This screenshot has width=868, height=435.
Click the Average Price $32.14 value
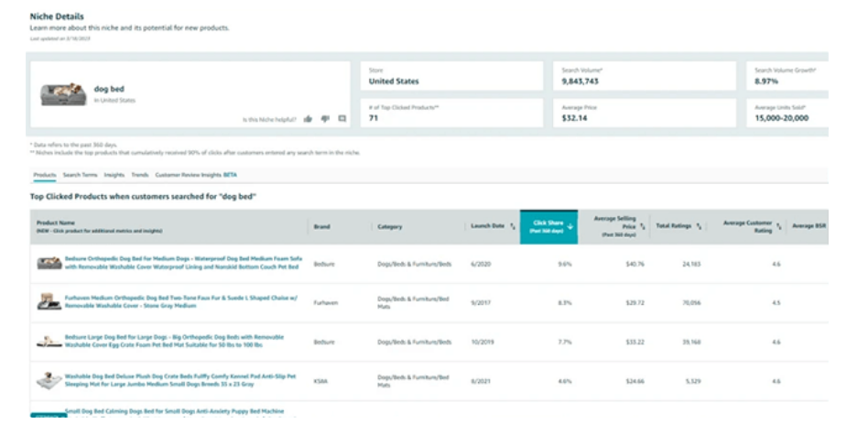[574, 118]
